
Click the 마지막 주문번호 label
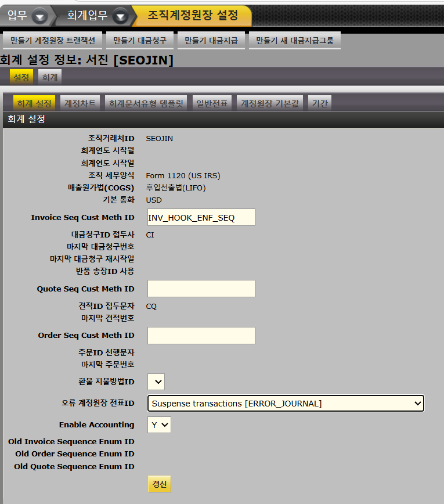(107, 365)
